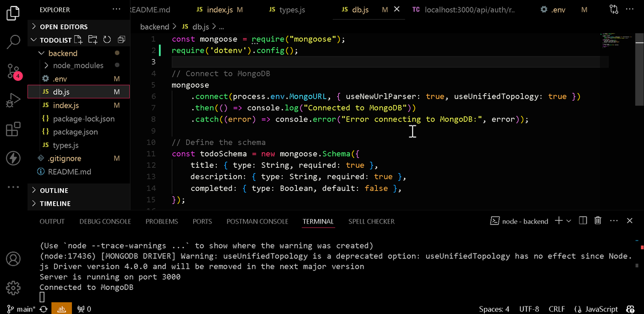Viewport: 644px width, 314px height.
Task: Collapse all folders in the explorer
Action: pos(121,40)
